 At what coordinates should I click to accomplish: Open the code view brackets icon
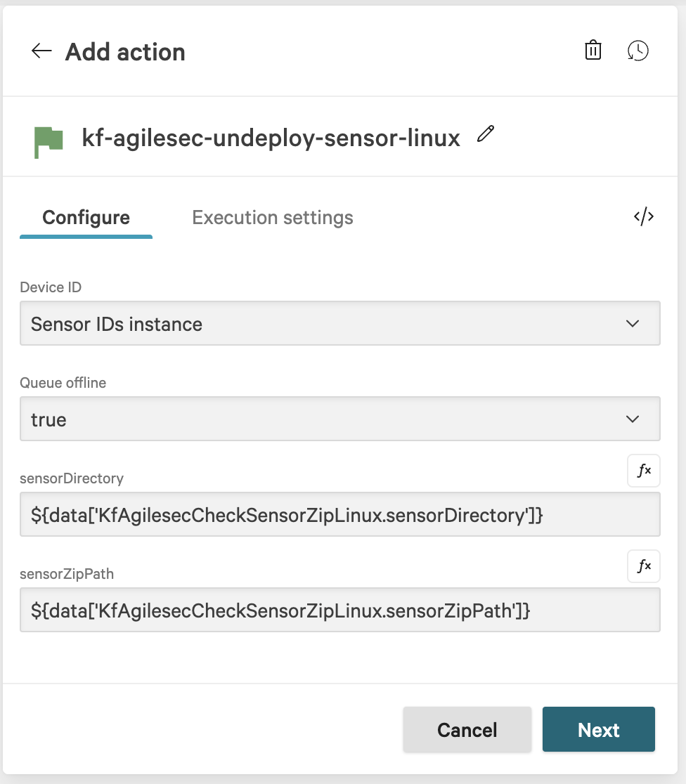pyautogui.click(x=643, y=216)
